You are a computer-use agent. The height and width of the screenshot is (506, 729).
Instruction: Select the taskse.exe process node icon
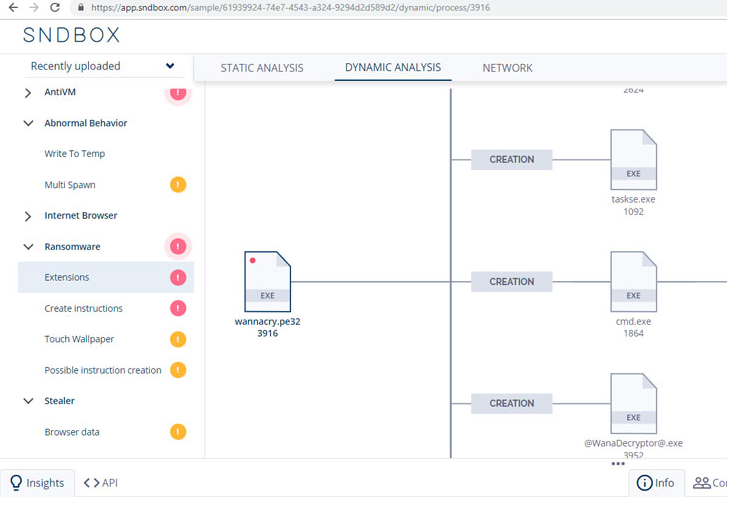[633, 160]
